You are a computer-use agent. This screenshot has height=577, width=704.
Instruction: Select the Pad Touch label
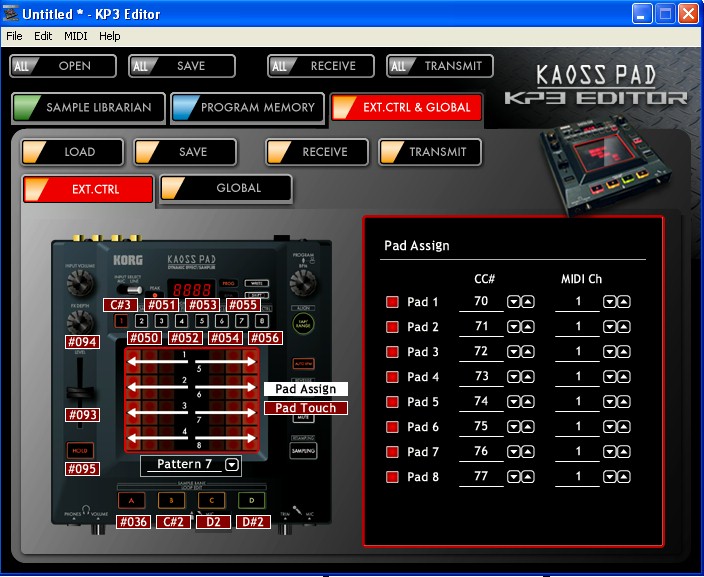click(305, 408)
